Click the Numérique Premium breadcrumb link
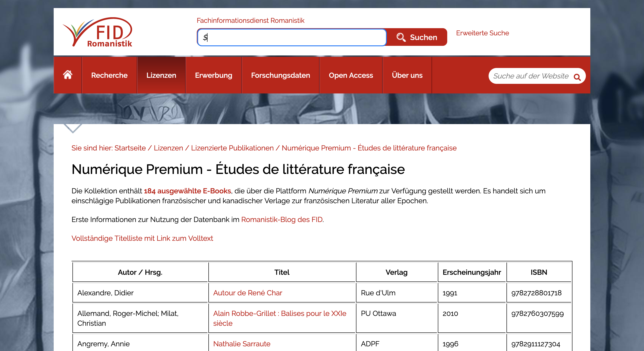The height and width of the screenshot is (351, 644). click(x=369, y=148)
